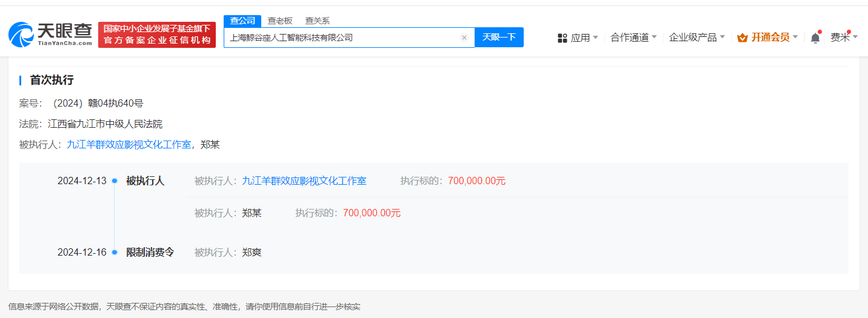
Task: Click the 开通会员 crown icon
Action: point(743,38)
